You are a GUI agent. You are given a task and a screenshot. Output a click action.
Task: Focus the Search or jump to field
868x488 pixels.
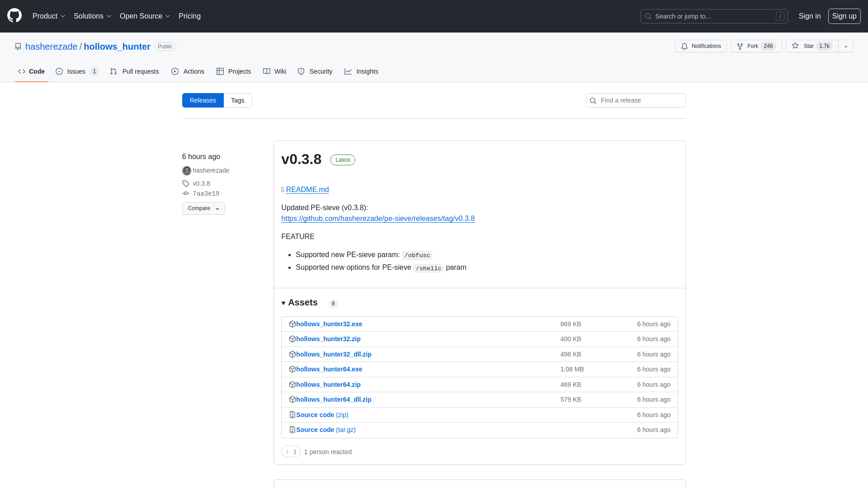714,16
